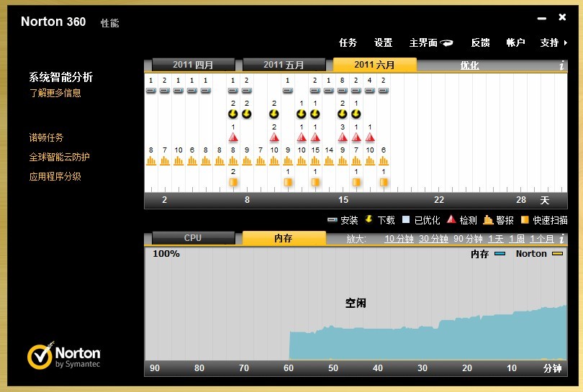This screenshot has height=392, width=583.
Task: Open the 支持 menu label
Action: tap(549, 42)
